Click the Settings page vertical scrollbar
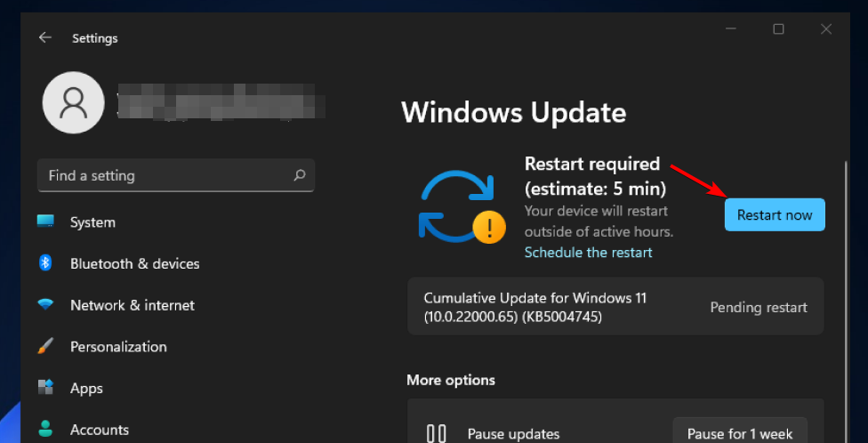This screenshot has height=443, width=868. (845, 302)
